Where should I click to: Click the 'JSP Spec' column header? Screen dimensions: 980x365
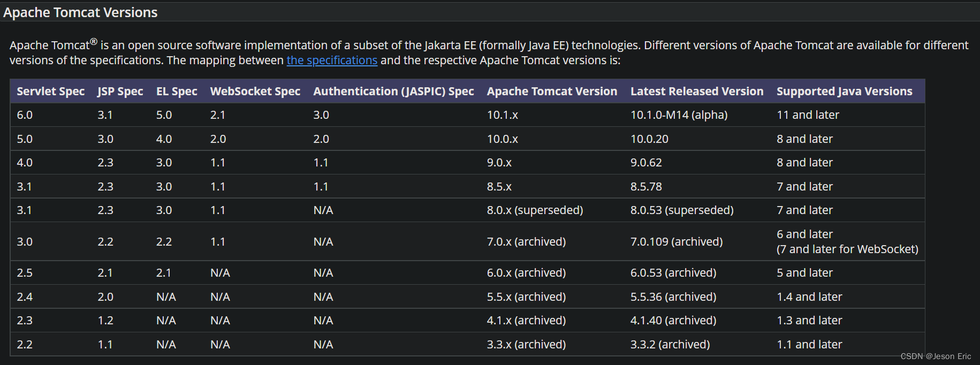120,92
